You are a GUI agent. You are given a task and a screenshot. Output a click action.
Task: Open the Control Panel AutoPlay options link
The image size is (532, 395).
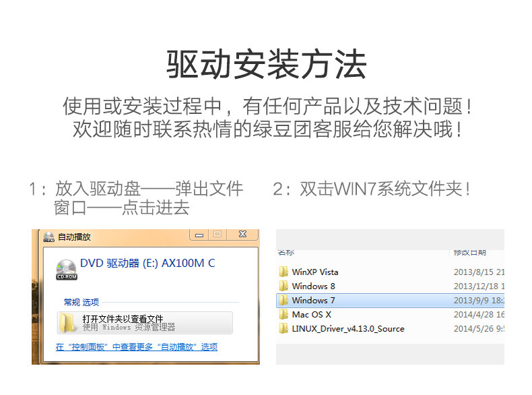137,346
